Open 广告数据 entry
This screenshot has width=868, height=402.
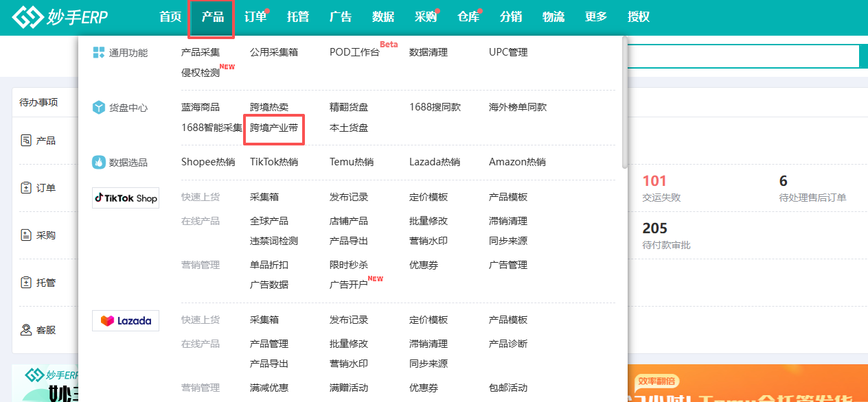pyautogui.click(x=269, y=285)
